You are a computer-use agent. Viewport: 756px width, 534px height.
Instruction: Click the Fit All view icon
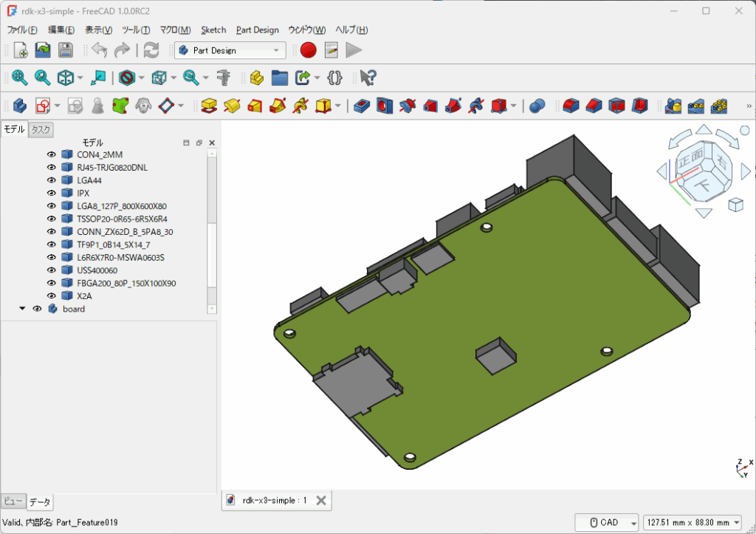point(19,78)
